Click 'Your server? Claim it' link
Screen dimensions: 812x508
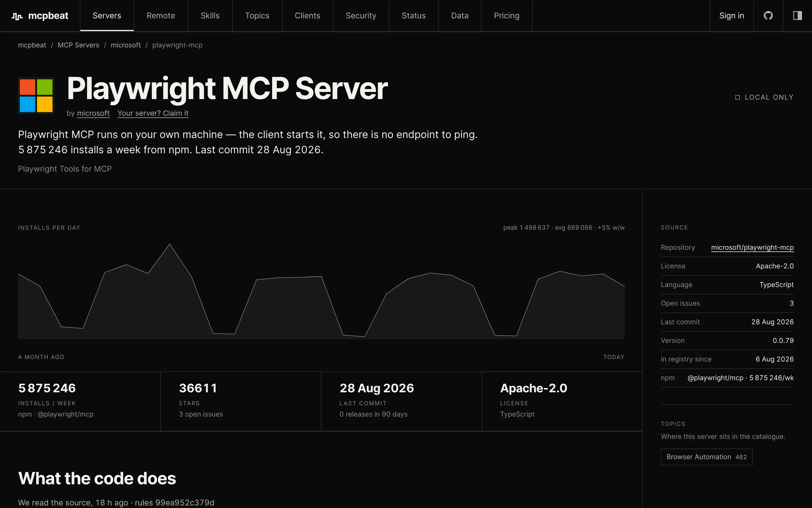click(x=153, y=113)
